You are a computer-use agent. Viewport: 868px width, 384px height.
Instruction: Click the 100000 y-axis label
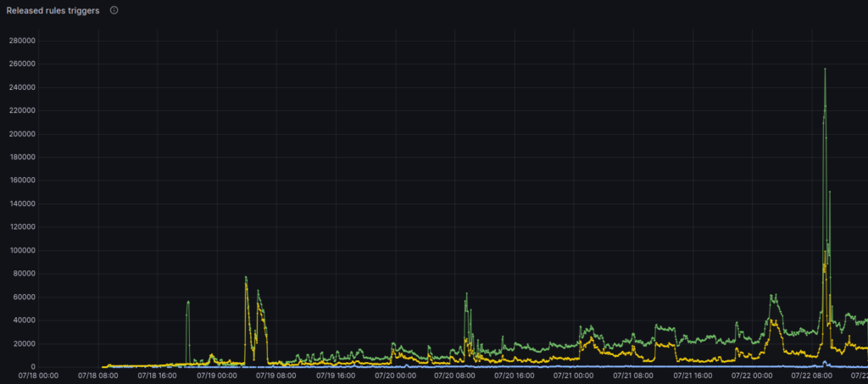[21, 251]
